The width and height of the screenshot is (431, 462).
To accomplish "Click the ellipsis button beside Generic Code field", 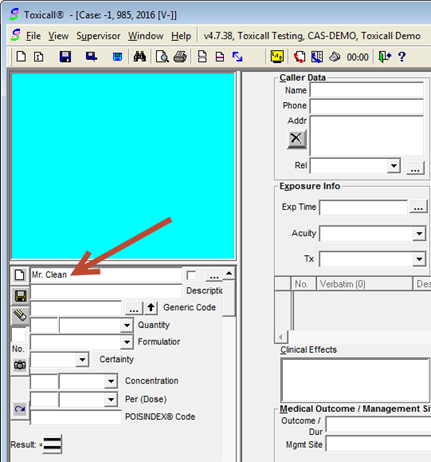I will tap(134, 308).
